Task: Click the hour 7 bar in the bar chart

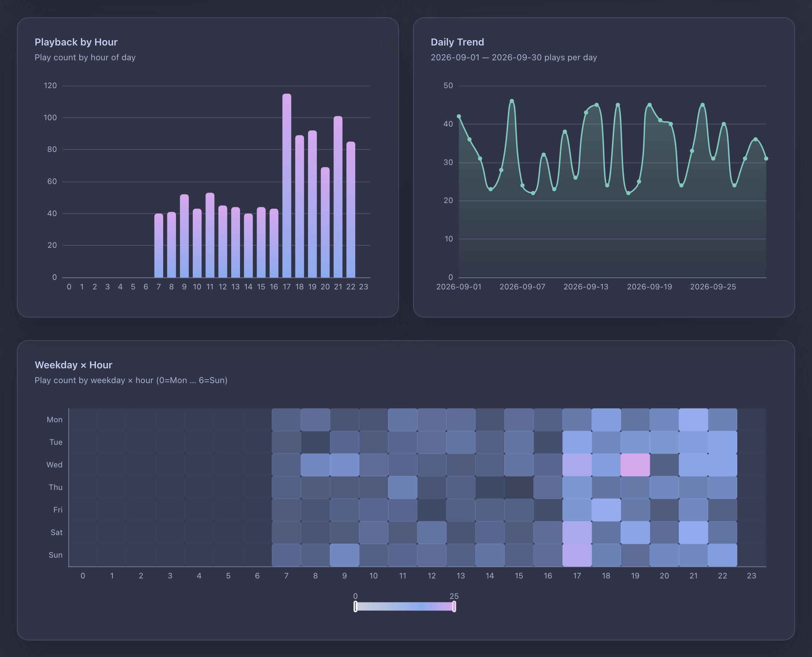Action: tap(159, 245)
